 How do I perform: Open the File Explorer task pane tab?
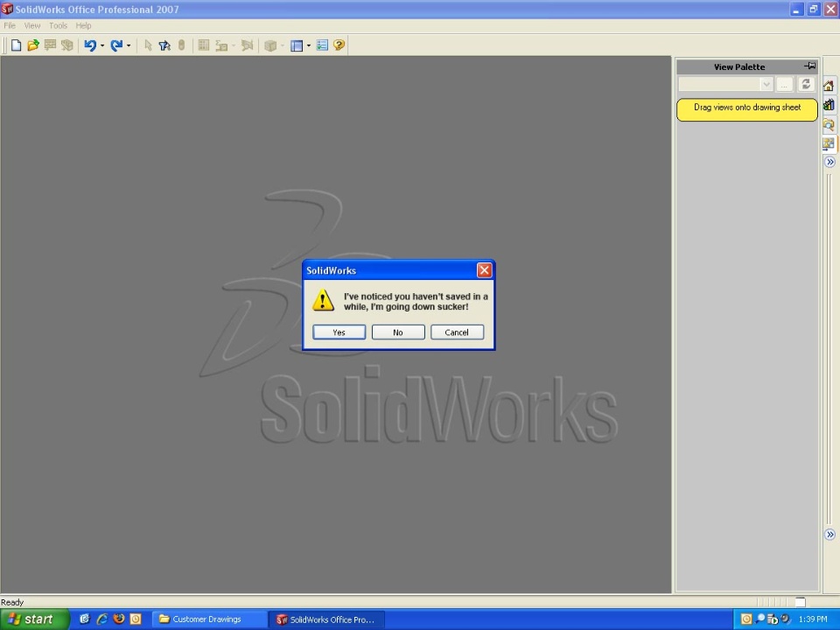point(829,125)
